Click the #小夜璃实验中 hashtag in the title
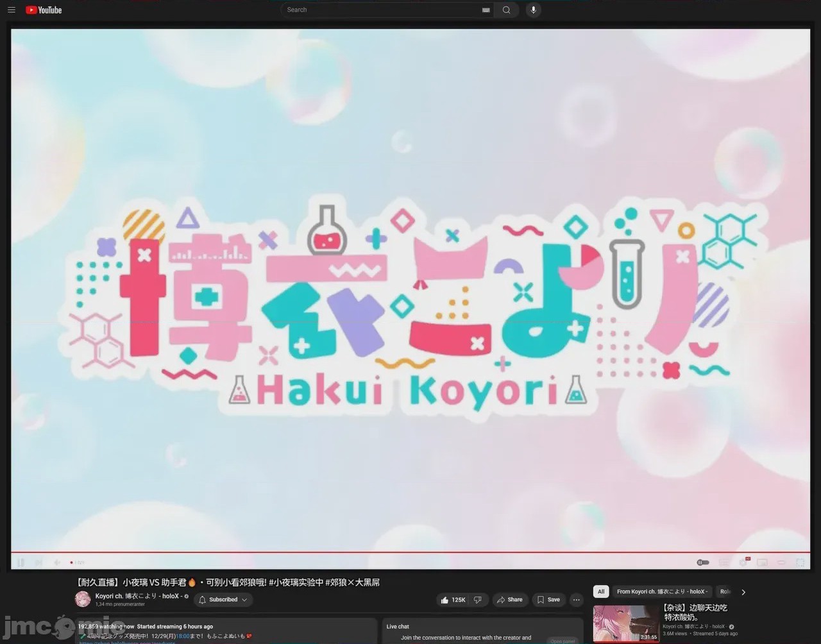This screenshot has height=644, width=821. [296, 582]
